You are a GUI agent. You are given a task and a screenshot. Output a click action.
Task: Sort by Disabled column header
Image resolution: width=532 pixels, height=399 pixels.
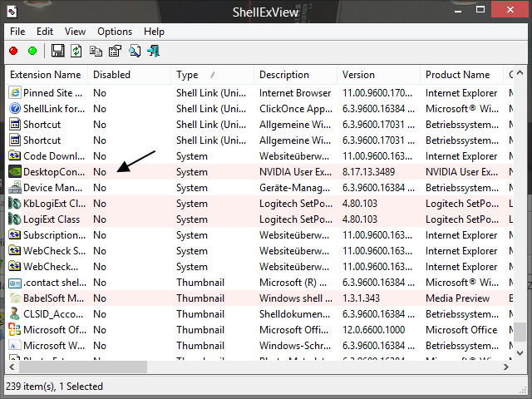pos(130,75)
